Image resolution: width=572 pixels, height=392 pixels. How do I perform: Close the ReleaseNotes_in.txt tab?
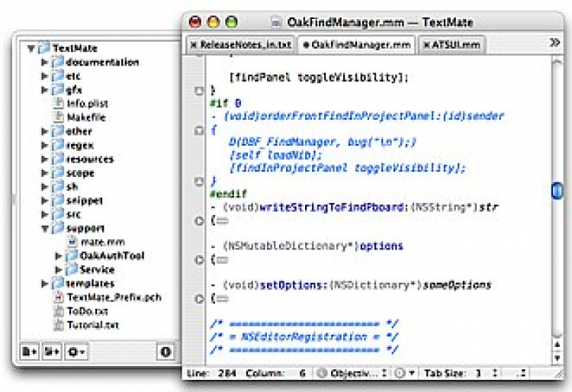coord(194,45)
